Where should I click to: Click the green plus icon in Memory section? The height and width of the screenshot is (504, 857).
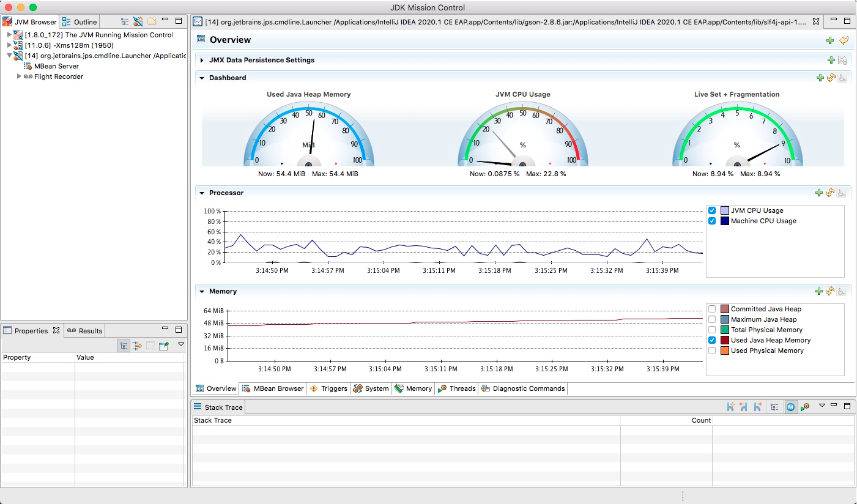[x=819, y=292]
